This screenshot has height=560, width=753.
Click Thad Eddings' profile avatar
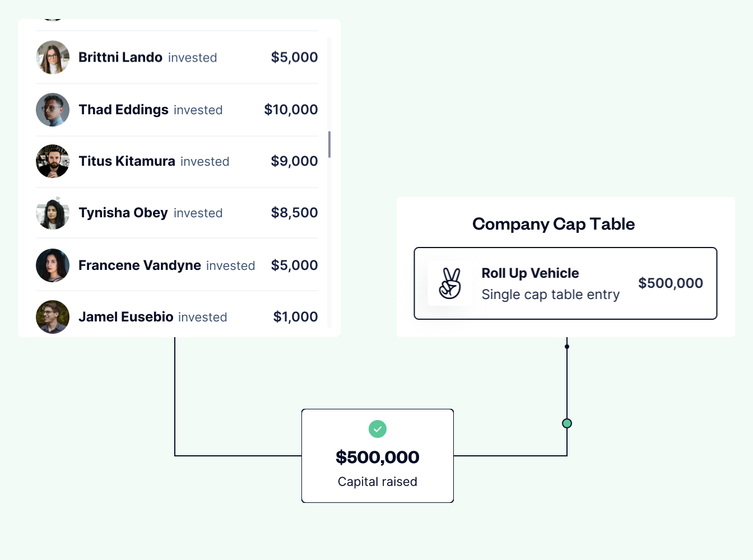coord(53,110)
